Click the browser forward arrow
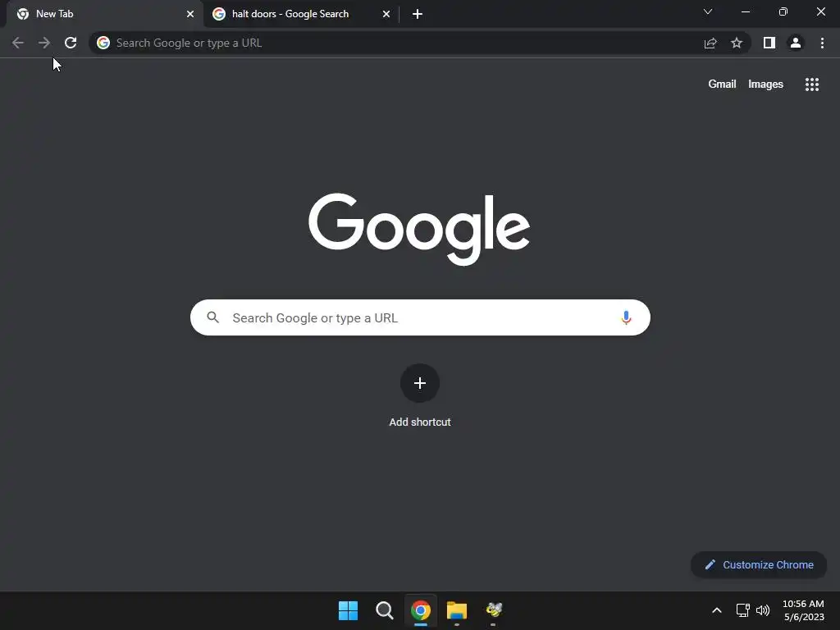The height and width of the screenshot is (630, 840). 44,43
